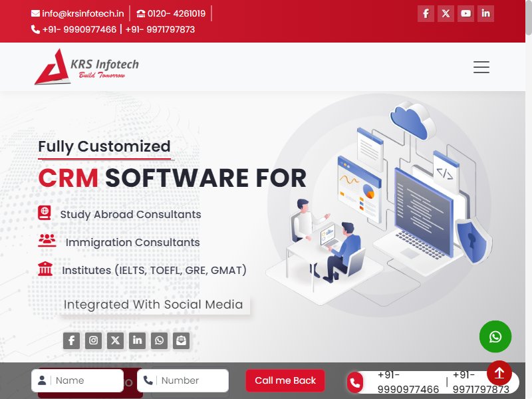
Task: Click grey LinkedIn icon under hero text
Action: (x=138, y=340)
